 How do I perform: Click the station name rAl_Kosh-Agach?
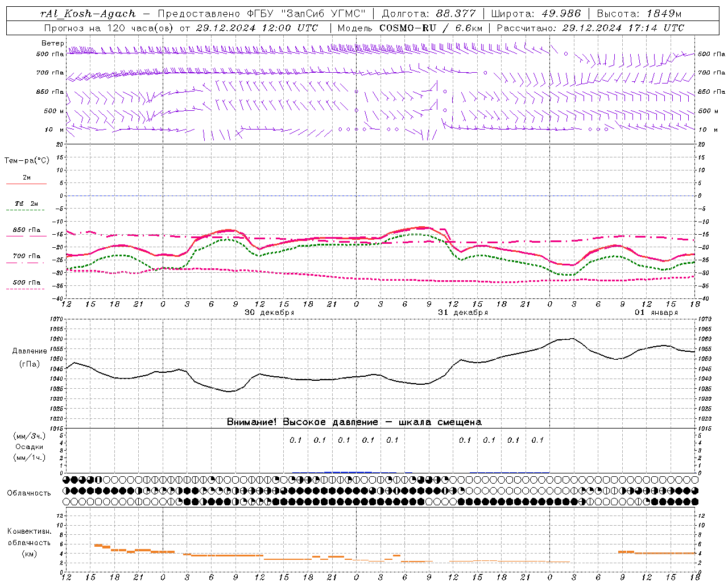[x=88, y=14]
